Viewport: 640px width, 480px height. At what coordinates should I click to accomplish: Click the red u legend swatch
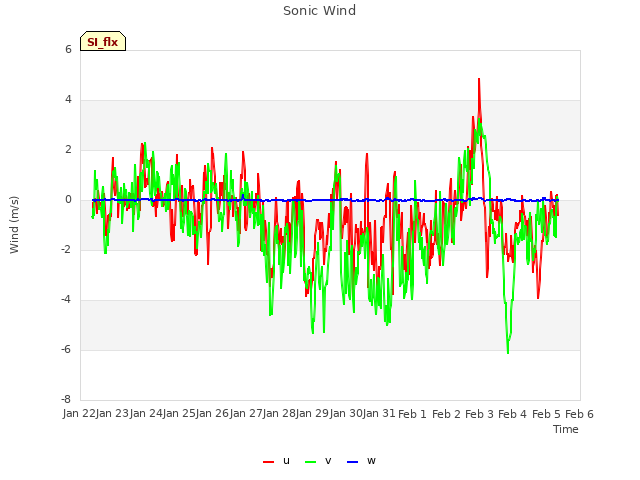(269, 462)
